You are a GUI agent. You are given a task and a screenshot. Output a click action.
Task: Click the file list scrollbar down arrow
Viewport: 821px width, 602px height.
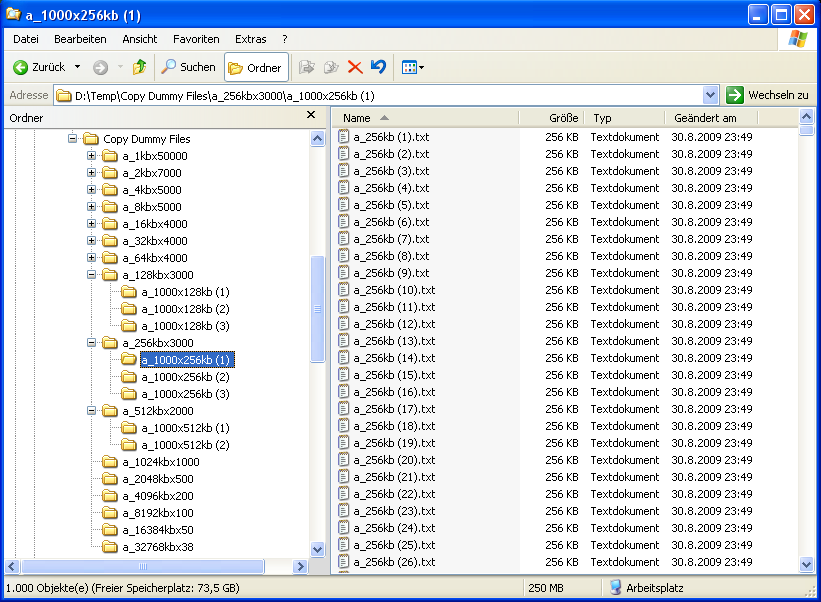coord(806,565)
